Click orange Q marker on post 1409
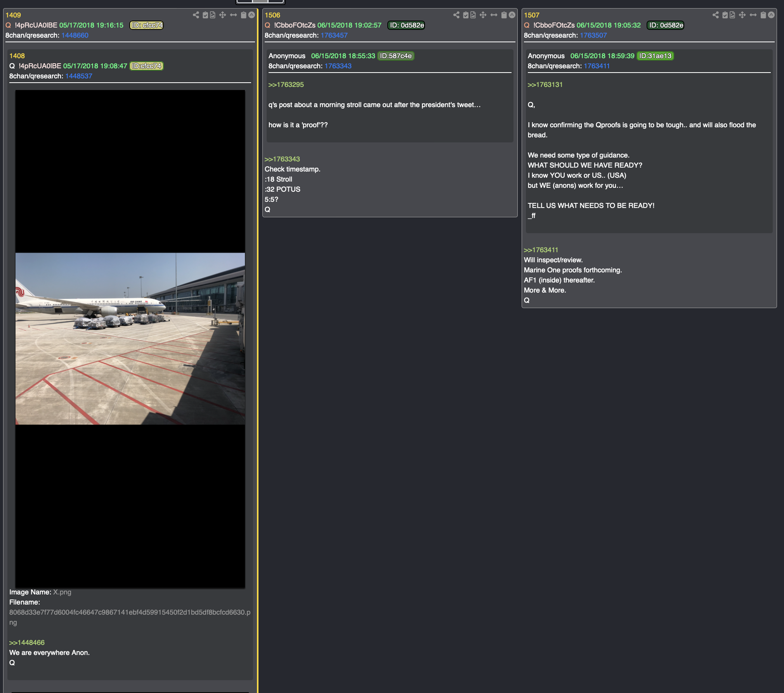Viewport: 784px width, 693px height. point(8,25)
